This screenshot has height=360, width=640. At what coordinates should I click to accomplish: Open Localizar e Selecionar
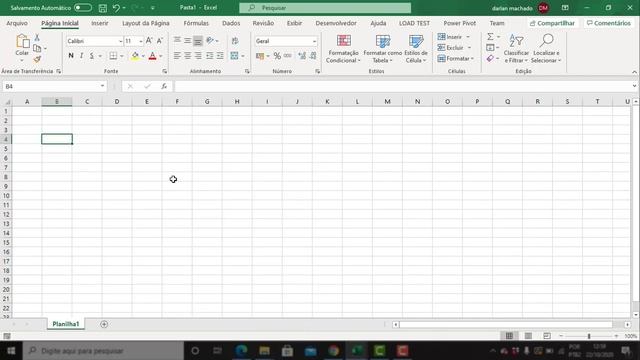coord(546,49)
